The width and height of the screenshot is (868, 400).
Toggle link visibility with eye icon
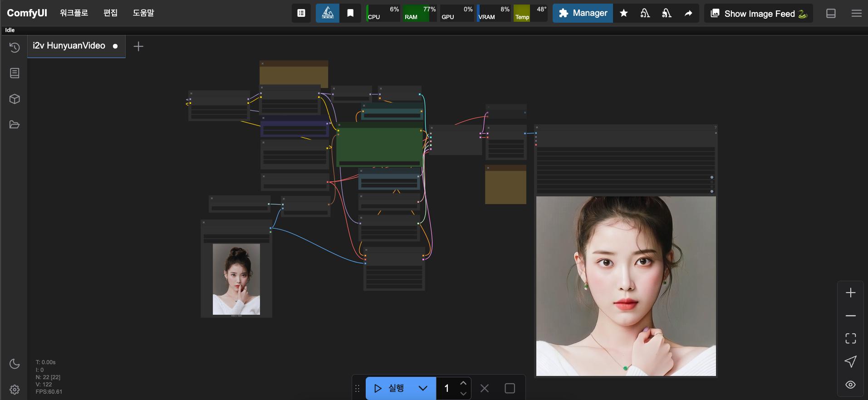click(x=850, y=385)
